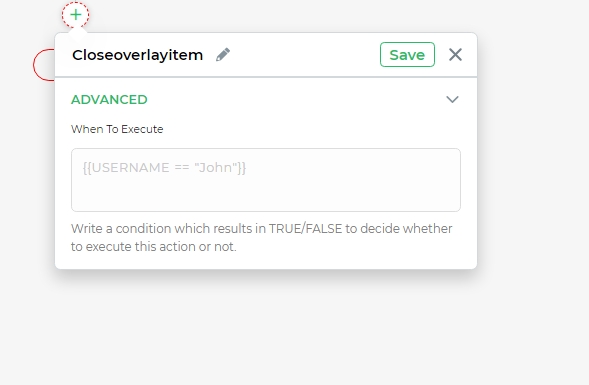Image resolution: width=589 pixels, height=385 pixels.
Task: Collapse the Advanced section using the chevron
Action: pos(452,100)
